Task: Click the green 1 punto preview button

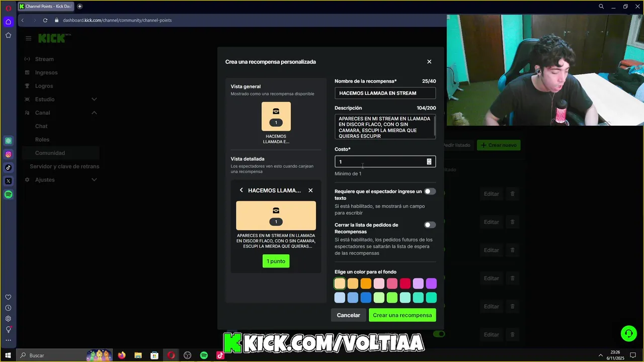Action: tap(276, 261)
